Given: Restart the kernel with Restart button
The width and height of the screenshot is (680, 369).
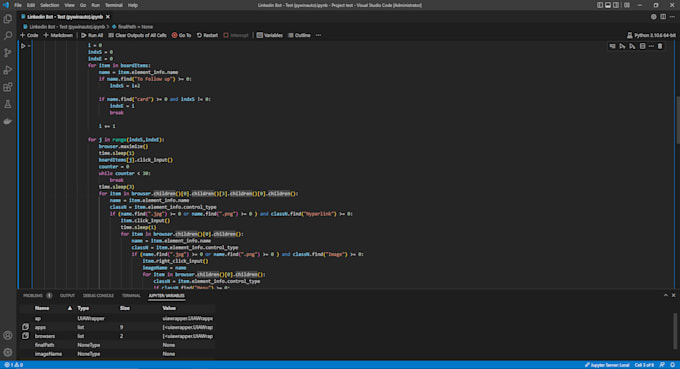Looking at the screenshot, I should click(x=207, y=35).
